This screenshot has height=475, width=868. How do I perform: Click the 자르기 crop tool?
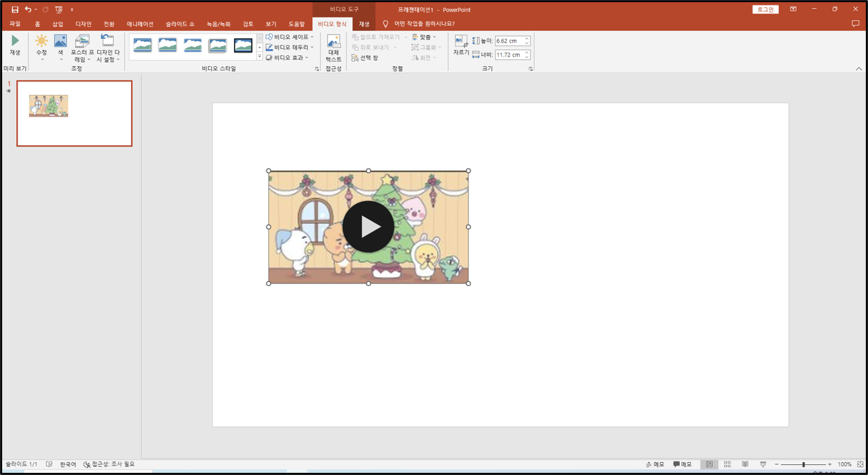[x=461, y=45]
